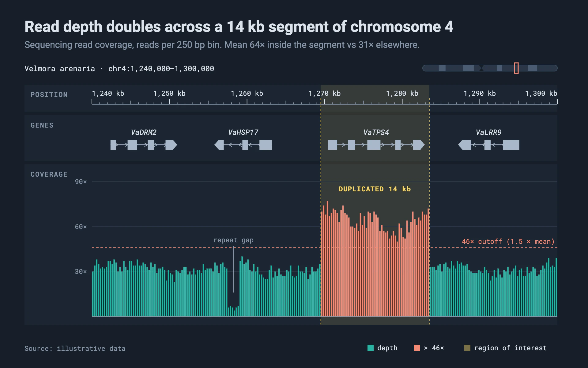
Task: Click the POSITION track label
Action: [x=49, y=94]
